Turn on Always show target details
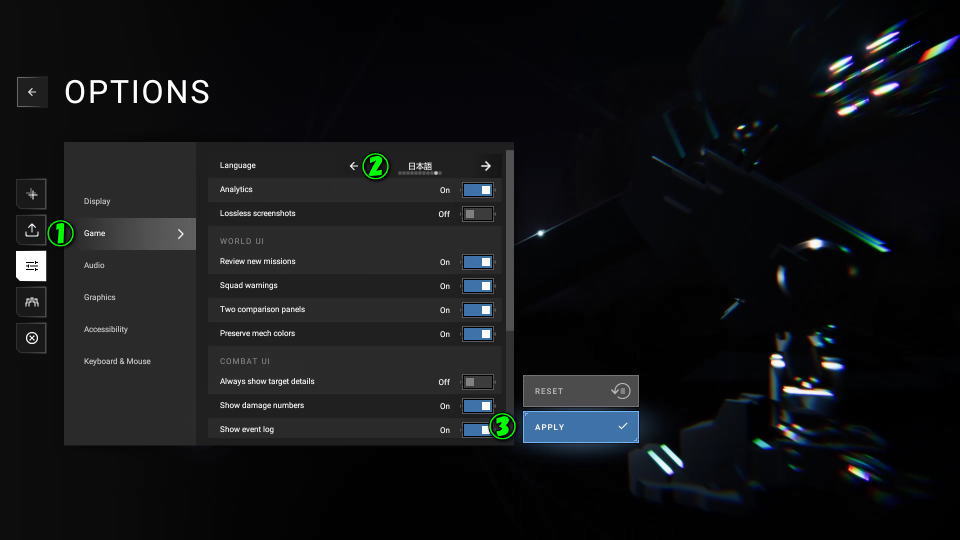The width and height of the screenshot is (960, 540). (478, 382)
